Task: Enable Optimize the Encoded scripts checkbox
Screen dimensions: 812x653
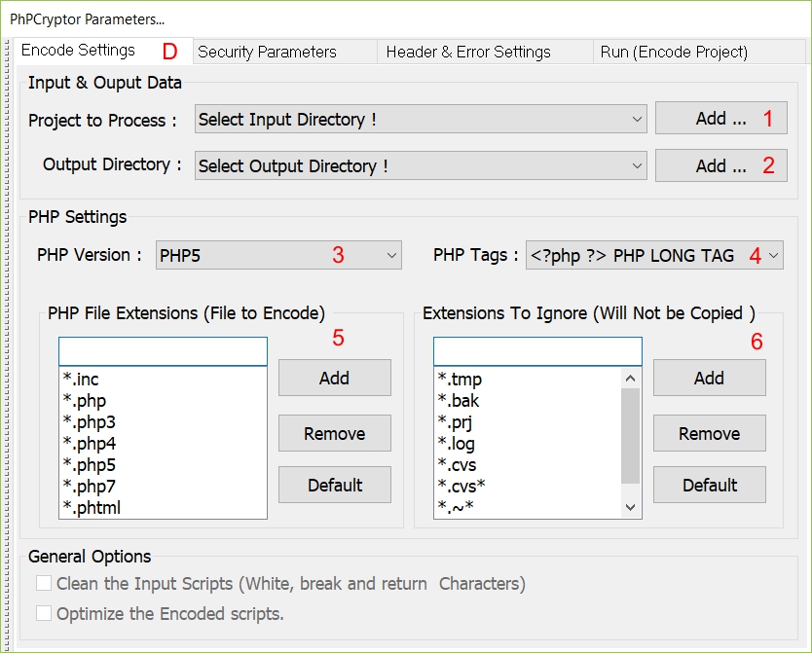Action: click(44, 613)
